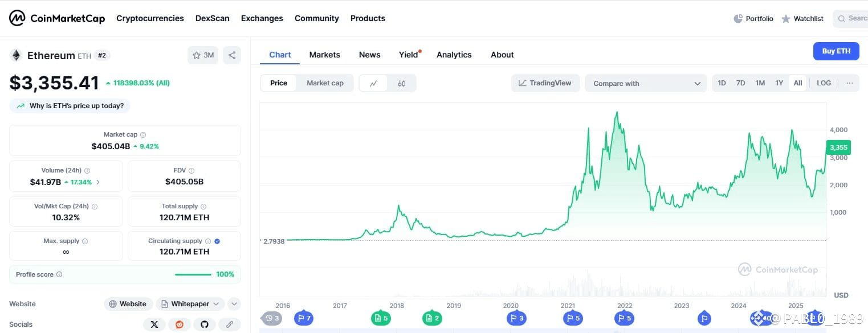Set chart range to 1M
Screen dimensions: 868x333
pos(760,83)
